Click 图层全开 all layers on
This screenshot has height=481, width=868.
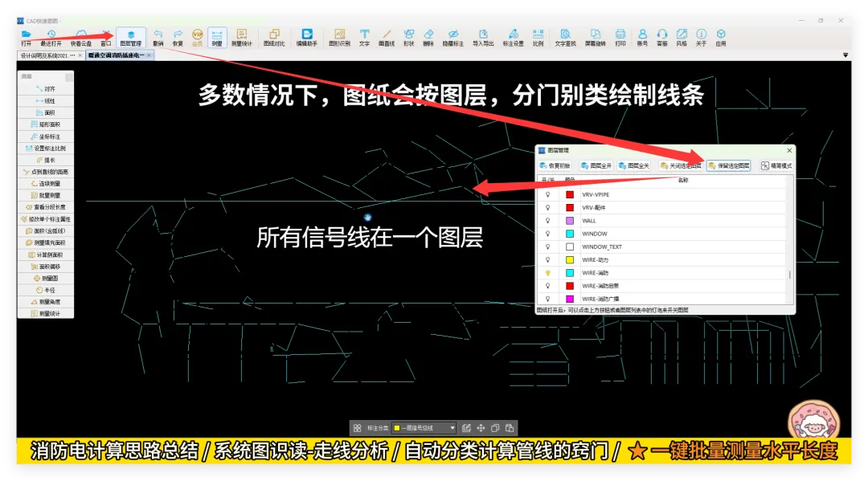[596, 165]
